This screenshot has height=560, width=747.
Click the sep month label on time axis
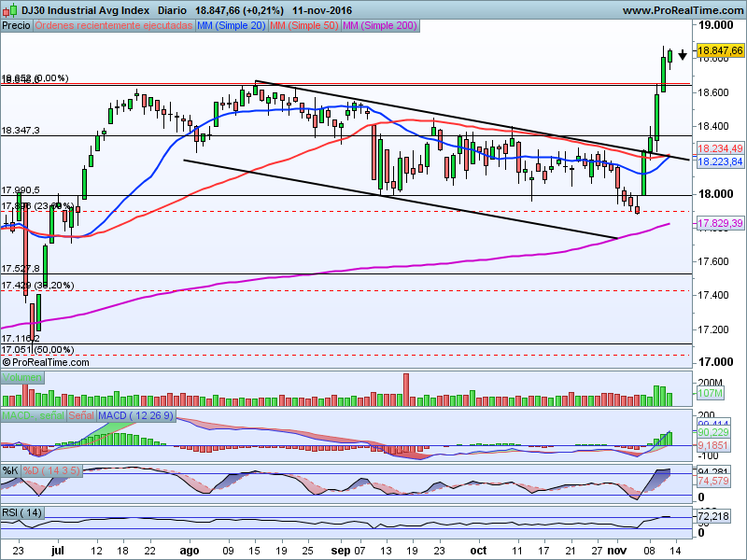click(341, 551)
